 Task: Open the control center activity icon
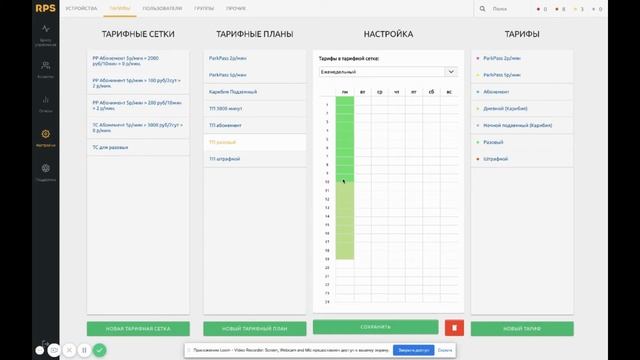click(x=46, y=29)
